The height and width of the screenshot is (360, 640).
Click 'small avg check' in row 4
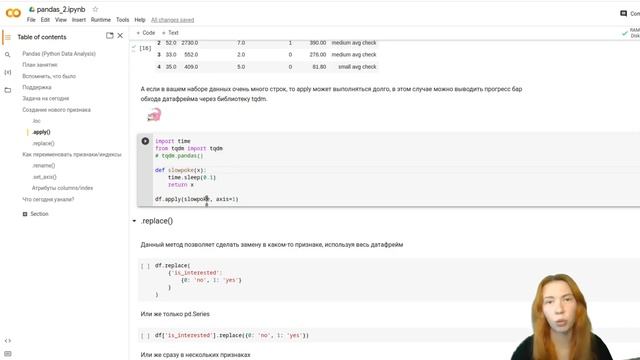pos(357,67)
